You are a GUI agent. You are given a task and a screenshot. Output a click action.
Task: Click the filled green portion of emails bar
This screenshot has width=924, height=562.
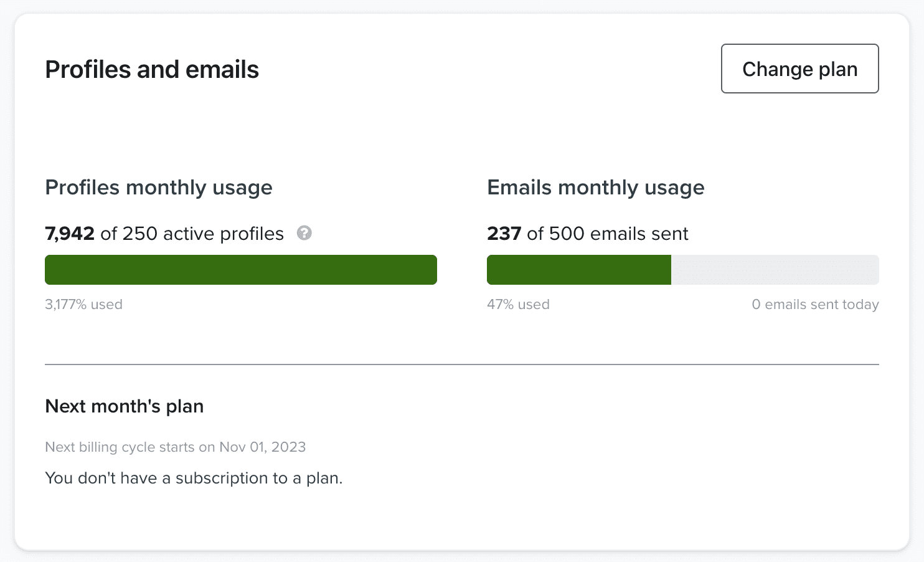[x=579, y=270]
